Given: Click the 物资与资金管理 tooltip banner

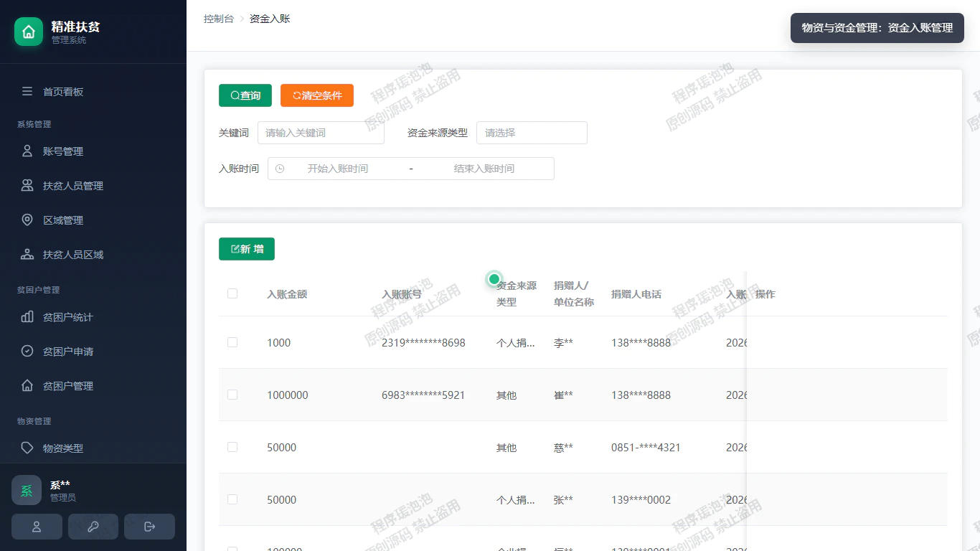Looking at the screenshot, I should click(877, 28).
